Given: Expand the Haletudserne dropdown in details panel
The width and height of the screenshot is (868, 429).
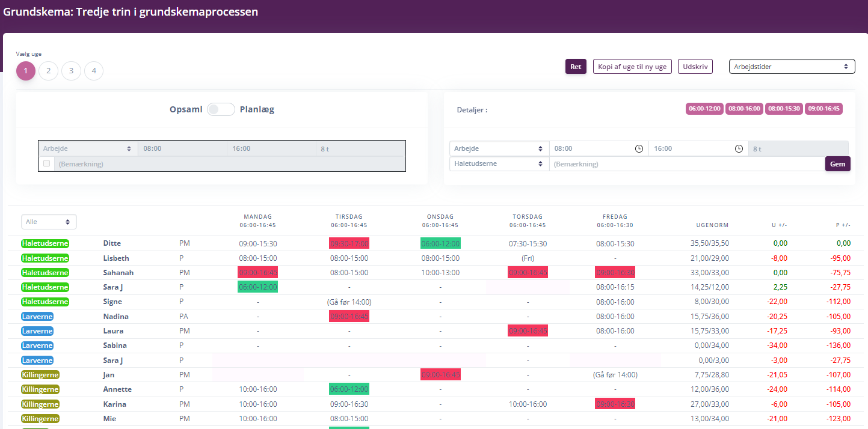Looking at the screenshot, I should (499, 163).
